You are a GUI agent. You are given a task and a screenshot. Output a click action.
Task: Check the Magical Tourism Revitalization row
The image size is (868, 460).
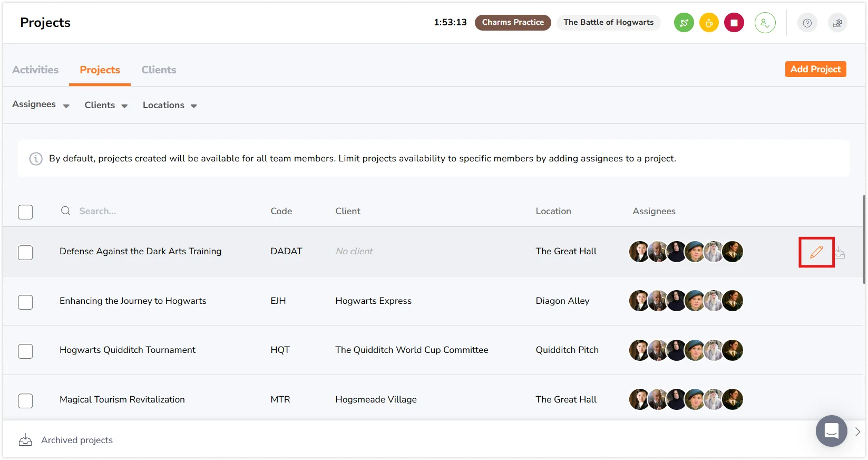25,401
